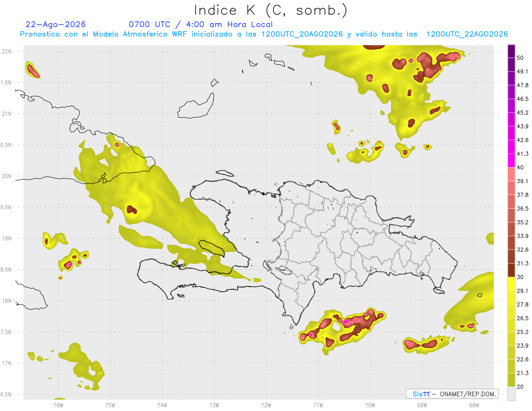532x411 pixels.
Task: Select legend value "42.6"
Action: click(x=523, y=140)
